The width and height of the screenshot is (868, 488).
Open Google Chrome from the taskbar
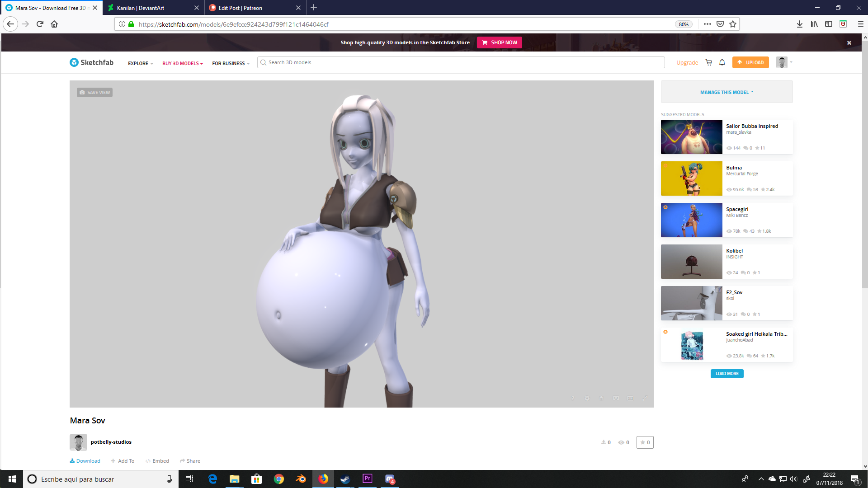coord(279,479)
